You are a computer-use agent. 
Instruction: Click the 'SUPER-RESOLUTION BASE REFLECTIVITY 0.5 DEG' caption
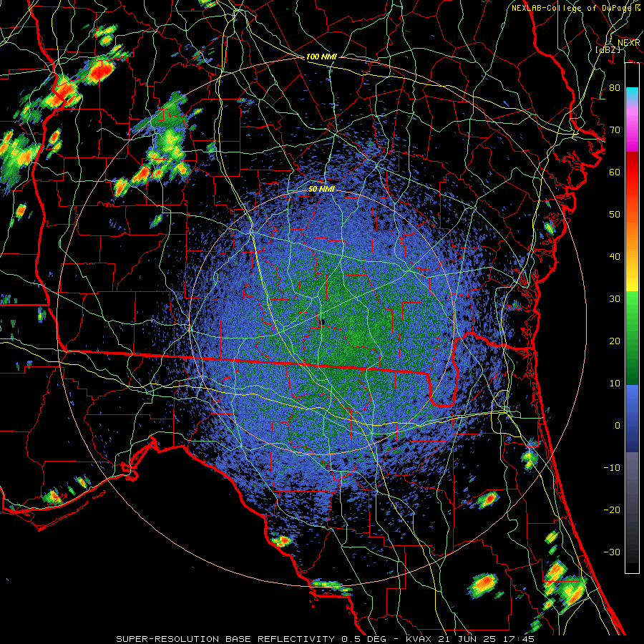coord(250,639)
